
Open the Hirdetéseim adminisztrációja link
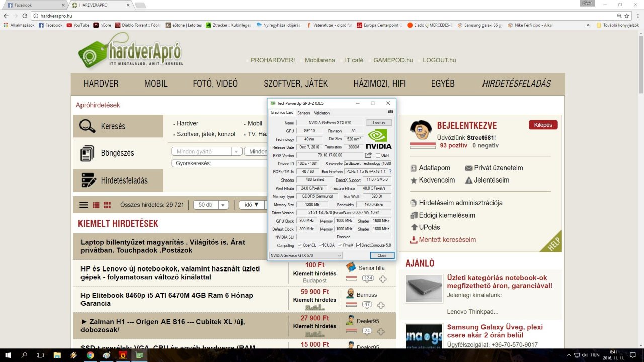pyautogui.click(x=460, y=203)
